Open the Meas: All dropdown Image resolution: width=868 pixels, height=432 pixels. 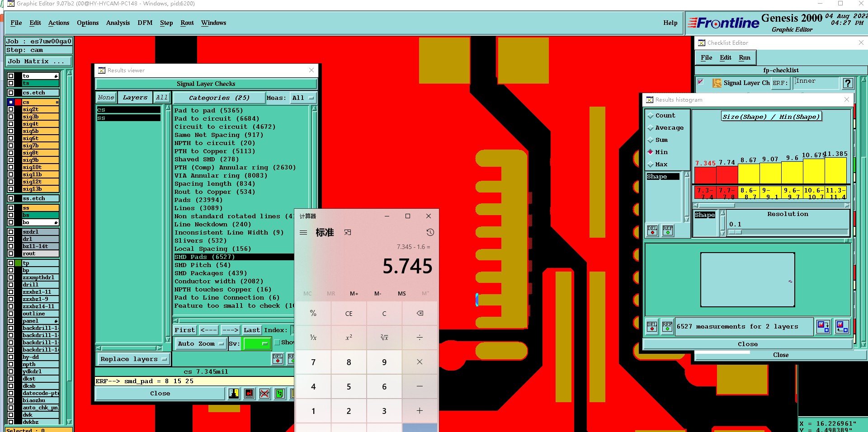click(303, 98)
